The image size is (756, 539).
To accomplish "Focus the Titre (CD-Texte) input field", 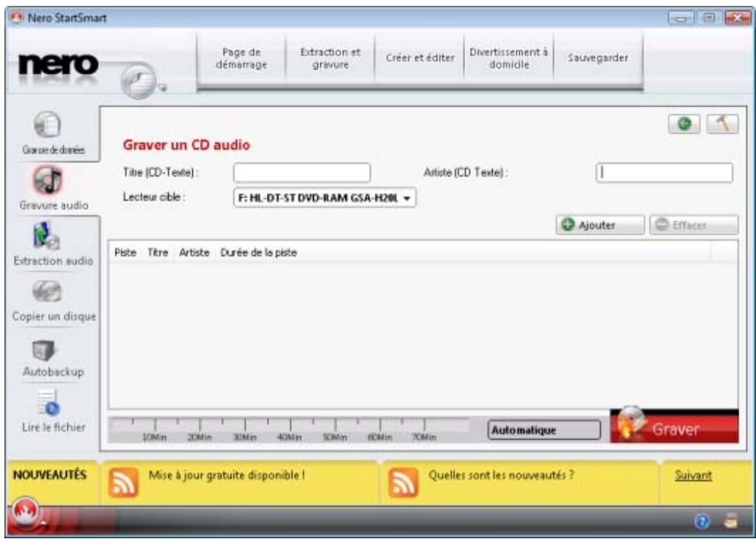I will point(302,173).
